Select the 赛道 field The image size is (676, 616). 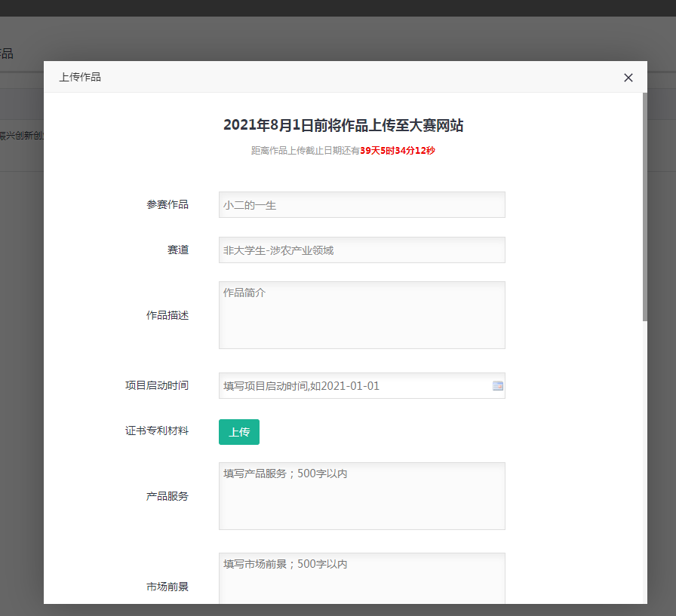pos(361,250)
